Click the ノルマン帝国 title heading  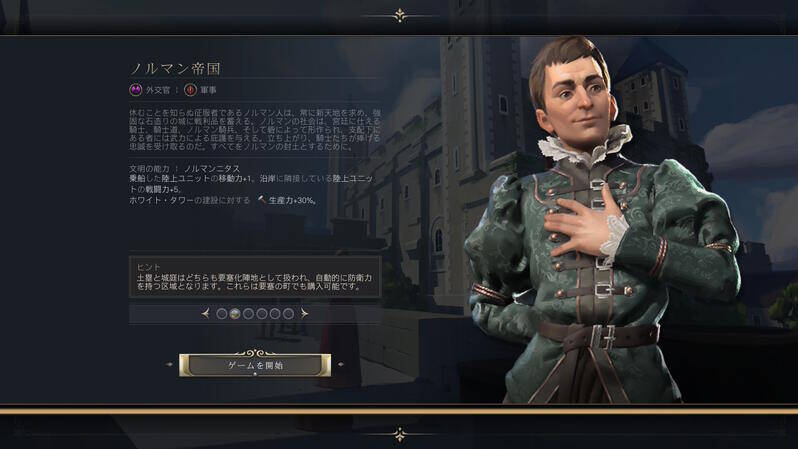coord(175,68)
